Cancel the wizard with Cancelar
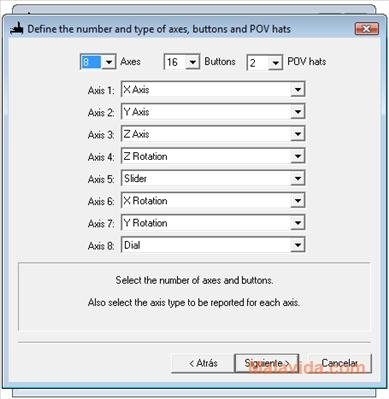The image size is (389, 399). pos(339,363)
